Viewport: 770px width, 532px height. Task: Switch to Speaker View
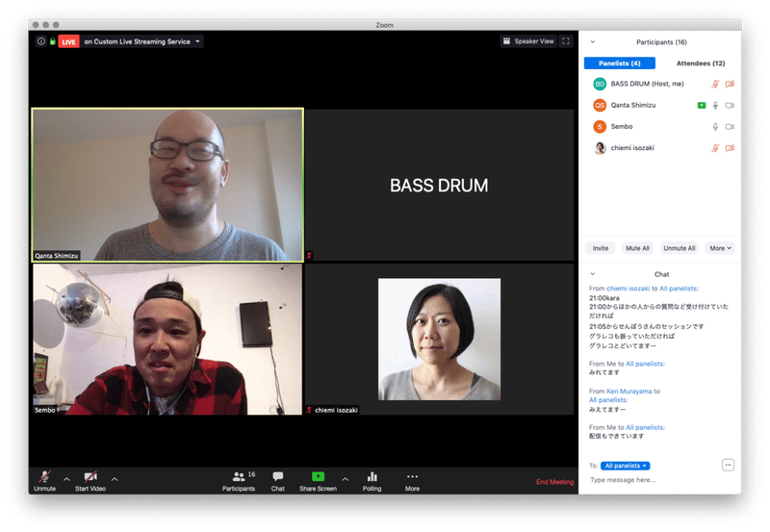(528, 41)
